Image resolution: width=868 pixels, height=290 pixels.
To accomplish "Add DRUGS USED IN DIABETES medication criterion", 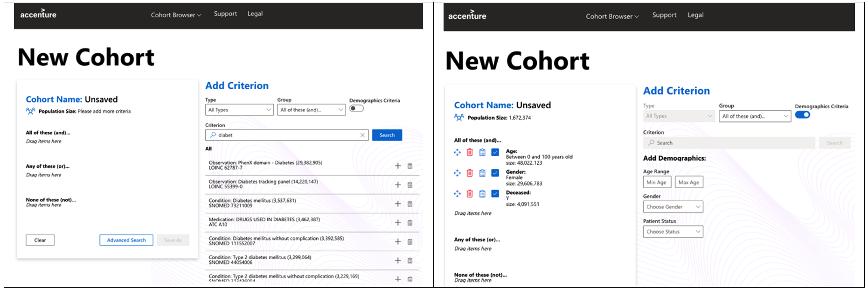I will pyautogui.click(x=398, y=223).
